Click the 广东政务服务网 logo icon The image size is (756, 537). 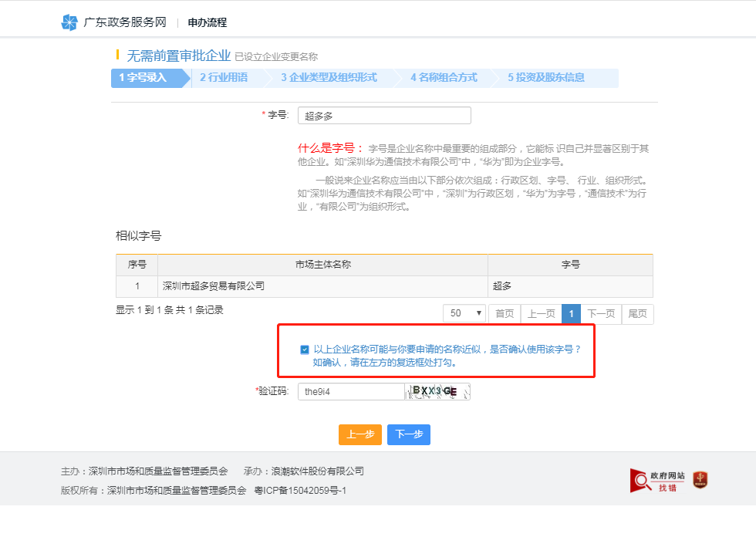69,22
